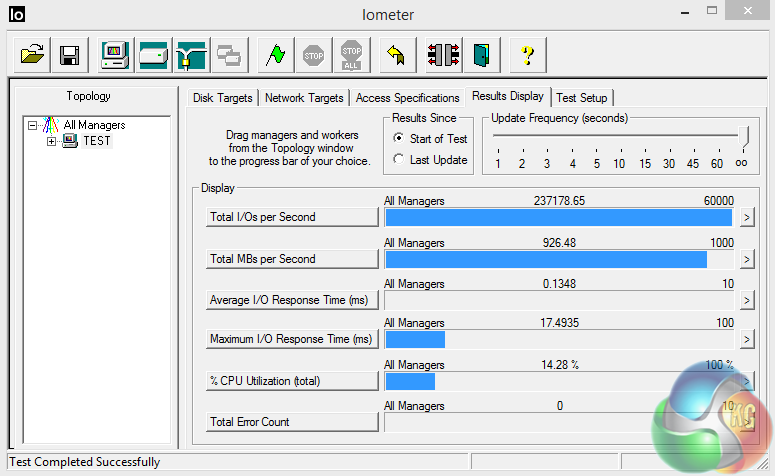775x476 pixels.
Task: Open options arrow for Total I/Os per Second
Action: point(747,217)
